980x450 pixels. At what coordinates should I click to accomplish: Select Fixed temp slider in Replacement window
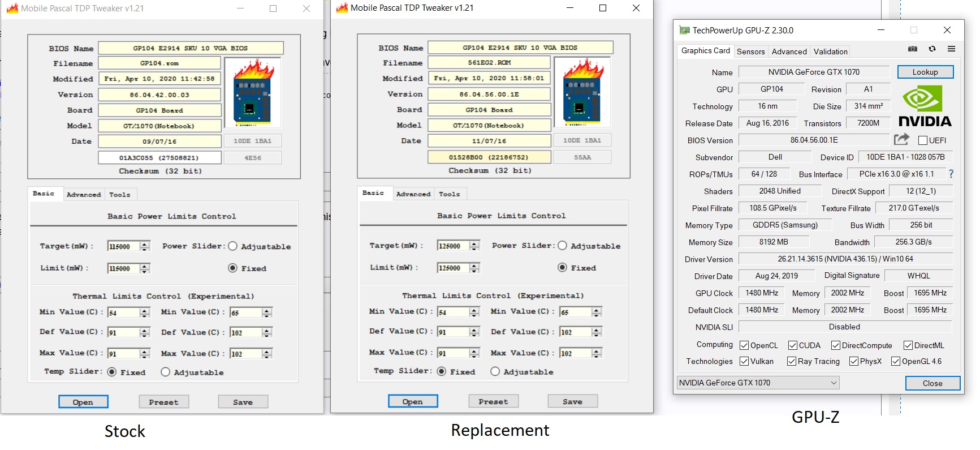[442, 371]
